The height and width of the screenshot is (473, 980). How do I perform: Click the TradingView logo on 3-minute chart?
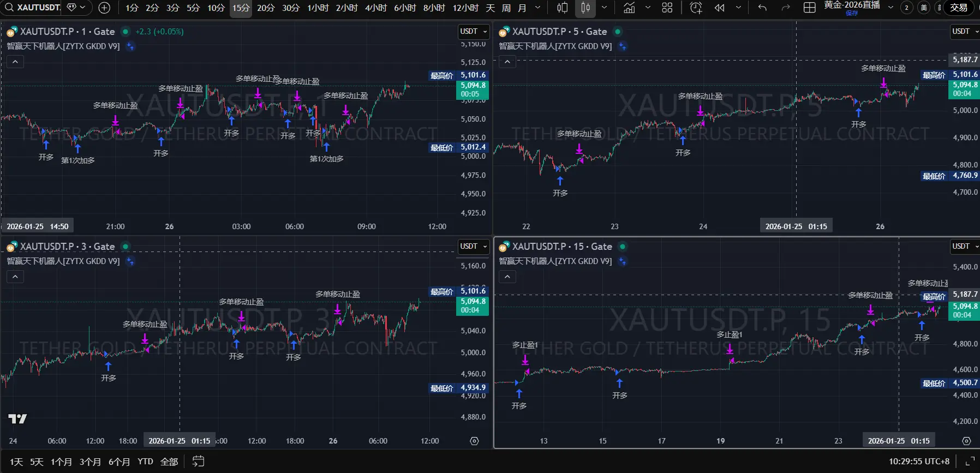[17, 418]
